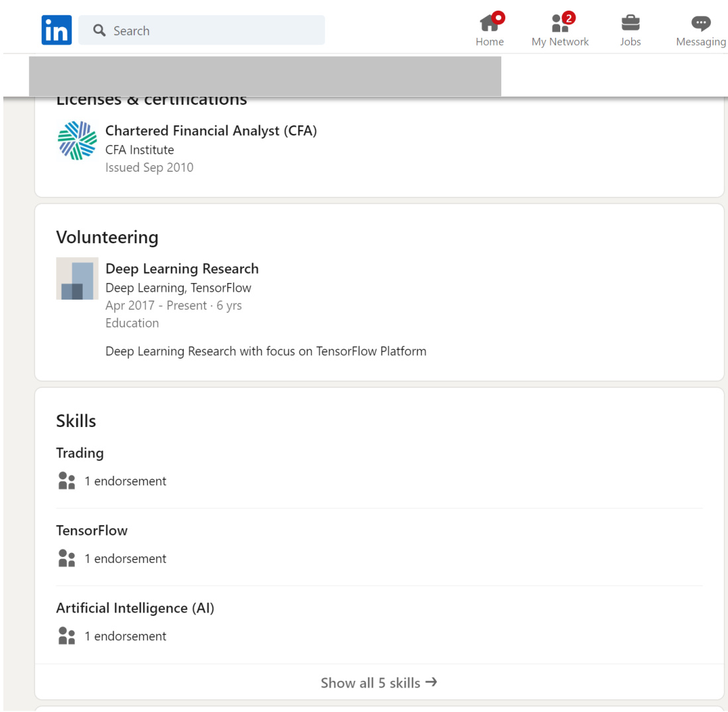The width and height of the screenshot is (728, 712).
Task: Open the Trading skill link
Action: pyautogui.click(x=80, y=453)
